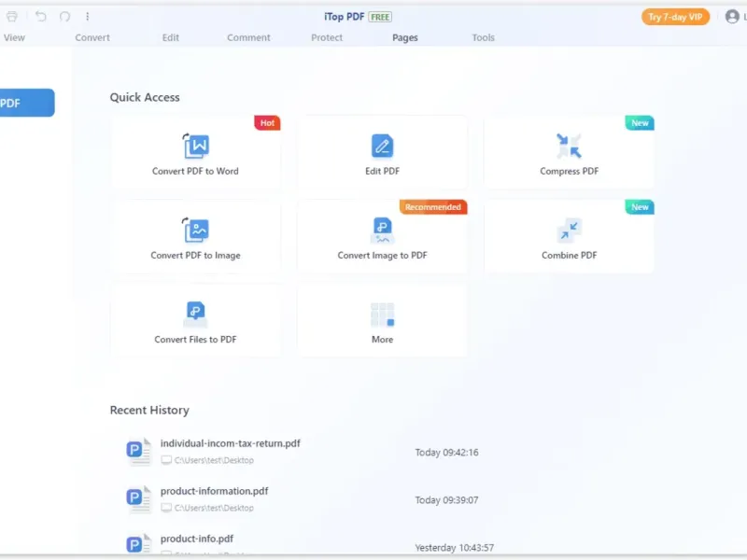Click the file icon for product-information.pdf
Viewport: 747px width, 560px height.
click(x=138, y=499)
